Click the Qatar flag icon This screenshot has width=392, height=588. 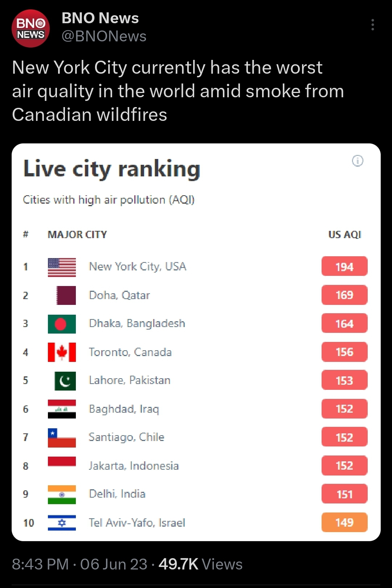66,295
